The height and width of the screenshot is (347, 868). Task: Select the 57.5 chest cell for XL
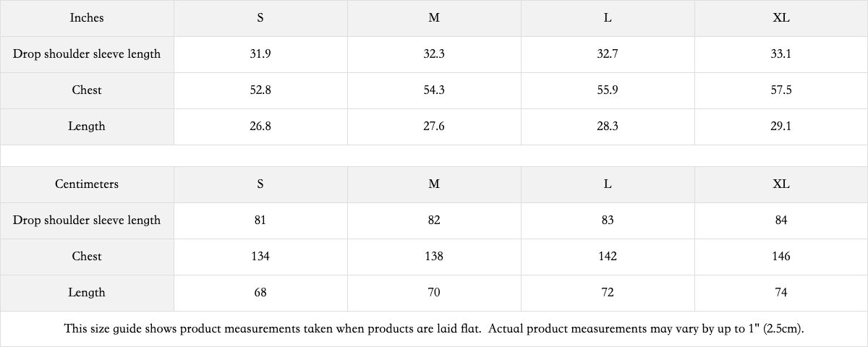tap(781, 90)
